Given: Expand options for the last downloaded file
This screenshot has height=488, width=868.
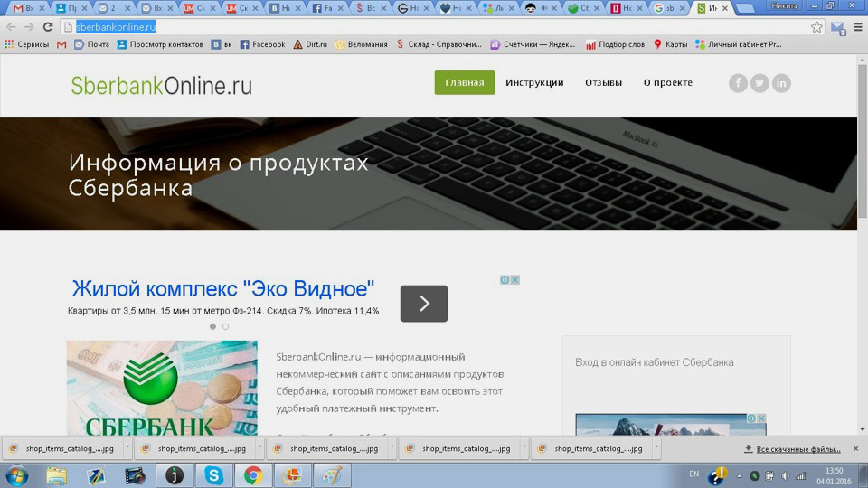Looking at the screenshot, I should [656, 448].
